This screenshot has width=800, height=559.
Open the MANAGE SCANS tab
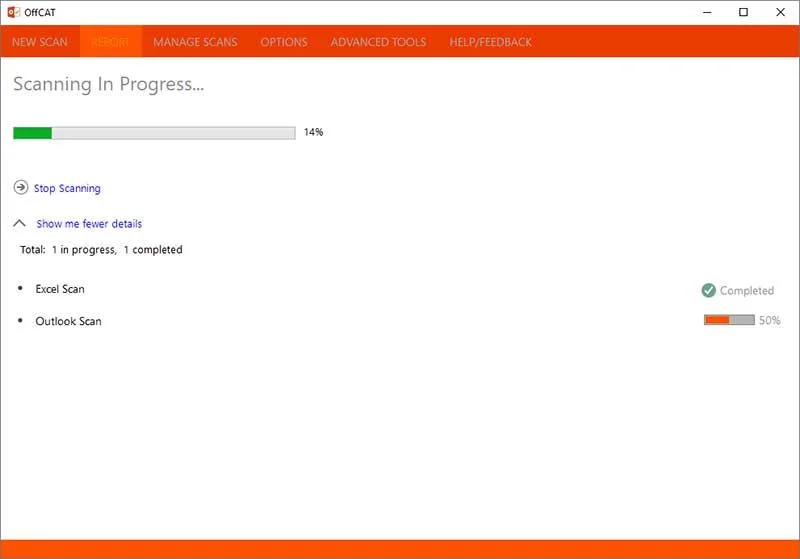[x=195, y=42]
